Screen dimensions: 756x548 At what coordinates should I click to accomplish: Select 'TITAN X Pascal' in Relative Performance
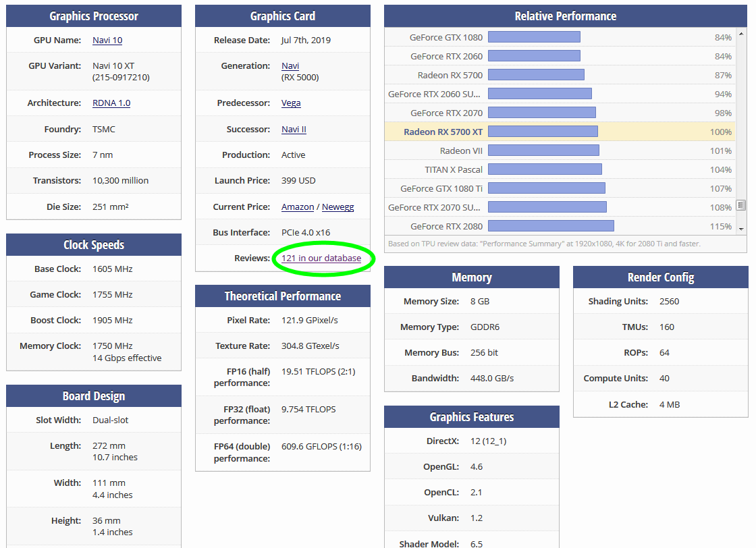tap(454, 169)
